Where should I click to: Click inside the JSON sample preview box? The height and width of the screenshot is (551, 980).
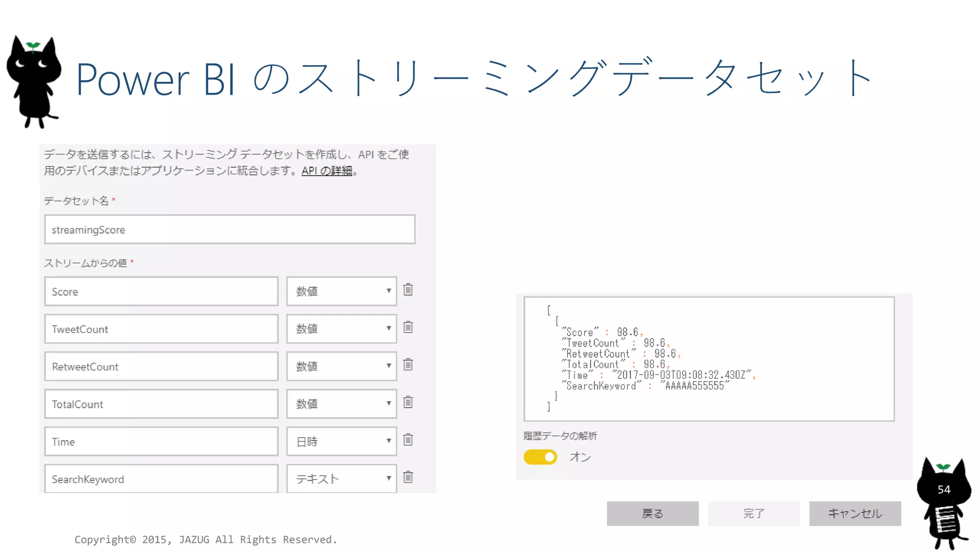(709, 359)
